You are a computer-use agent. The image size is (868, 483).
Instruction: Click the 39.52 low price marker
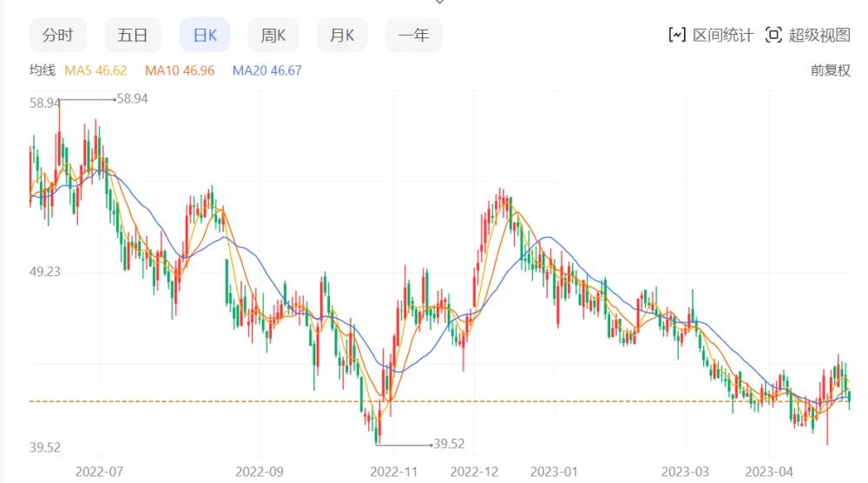[x=449, y=444]
